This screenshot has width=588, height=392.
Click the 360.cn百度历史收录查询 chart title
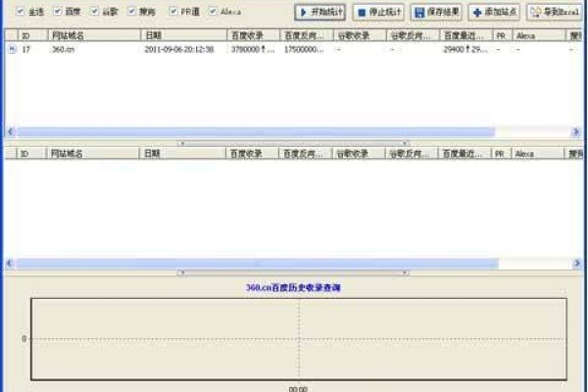(x=293, y=288)
